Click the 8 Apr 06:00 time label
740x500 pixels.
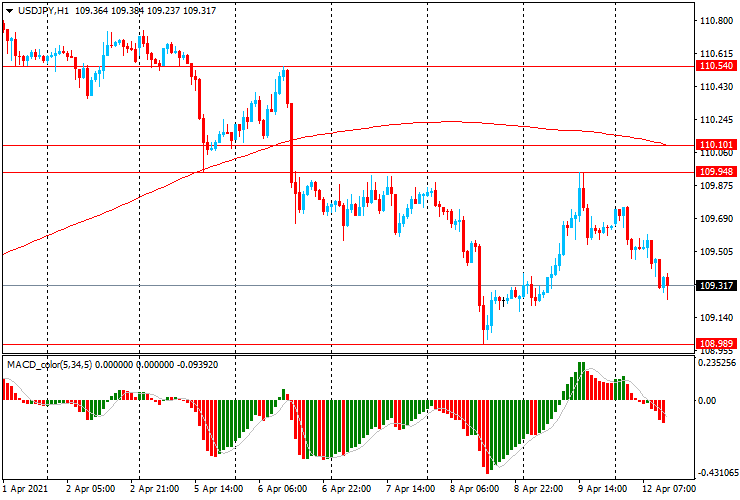[474, 488]
